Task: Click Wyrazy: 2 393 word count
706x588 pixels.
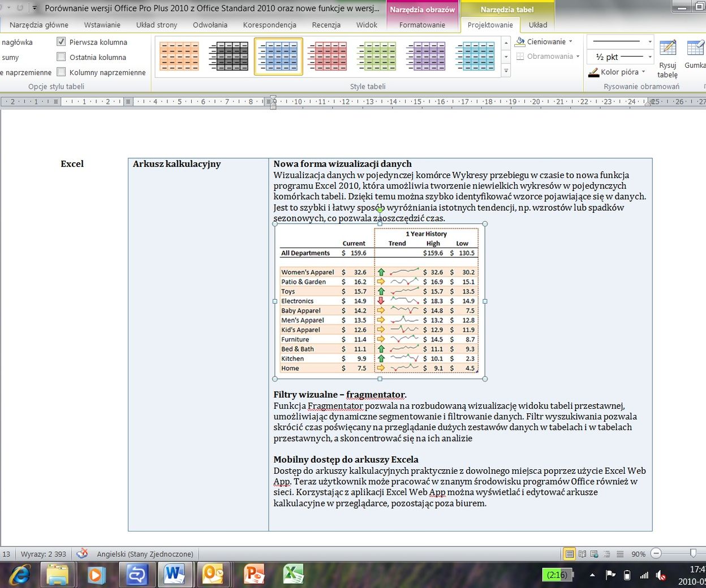Action: coord(44,554)
